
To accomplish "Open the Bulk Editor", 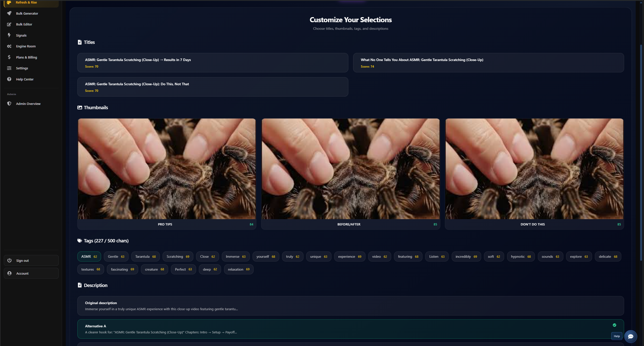I will tap(24, 24).
